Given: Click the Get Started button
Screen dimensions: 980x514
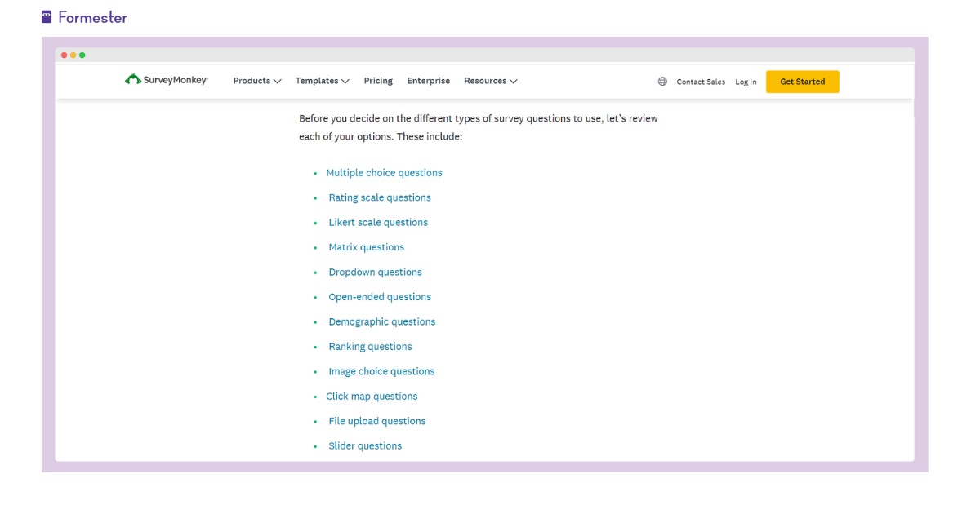Looking at the screenshot, I should click(x=802, y=82).
